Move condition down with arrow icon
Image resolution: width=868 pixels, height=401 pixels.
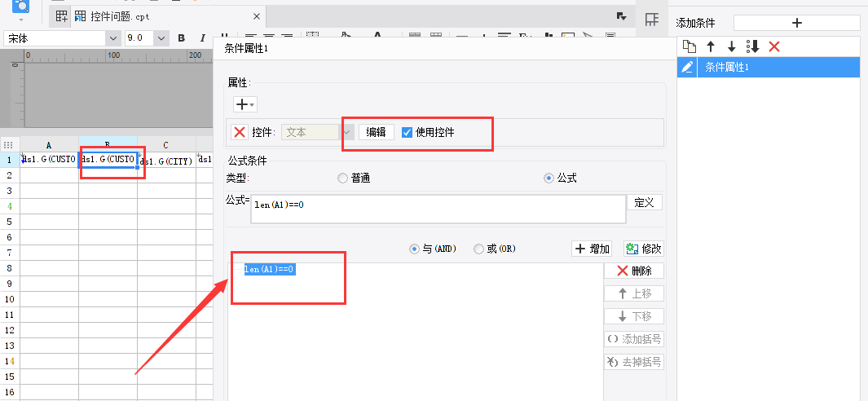[x=731, y=46]
